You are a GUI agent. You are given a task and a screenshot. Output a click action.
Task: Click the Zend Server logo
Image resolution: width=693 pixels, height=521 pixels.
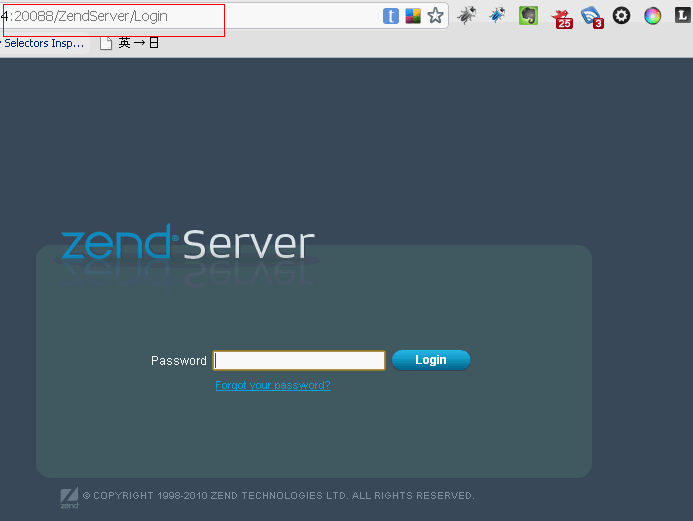coord(187,243)
